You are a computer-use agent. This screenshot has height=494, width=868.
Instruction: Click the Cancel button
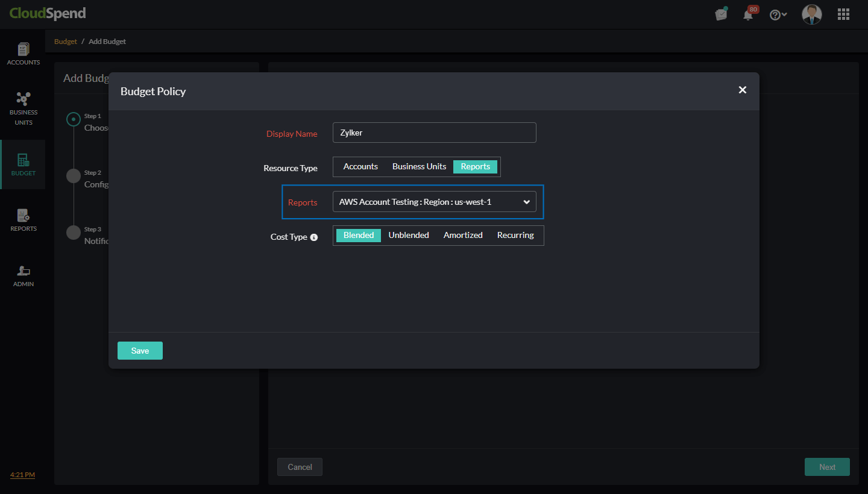(300, 467)
